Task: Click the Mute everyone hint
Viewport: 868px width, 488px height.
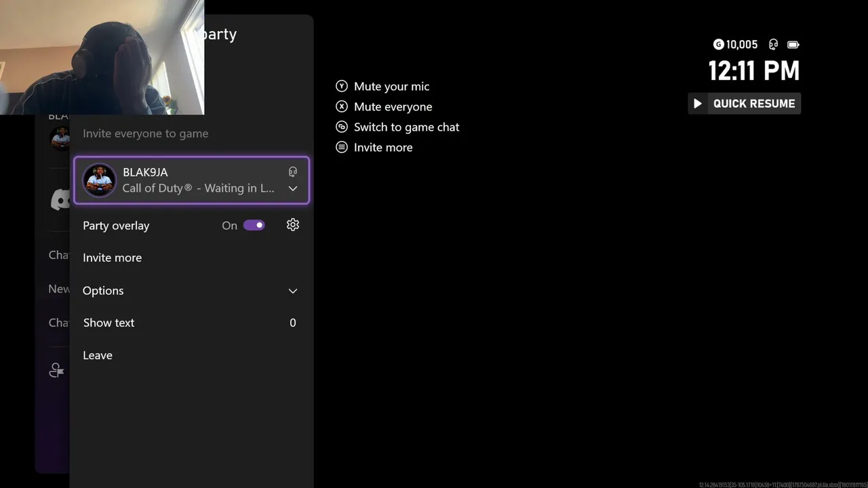Action: click(393, 106)
